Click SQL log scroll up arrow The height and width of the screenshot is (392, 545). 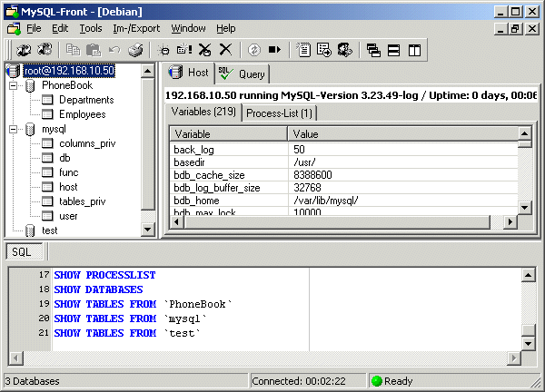tap(528, 275)
